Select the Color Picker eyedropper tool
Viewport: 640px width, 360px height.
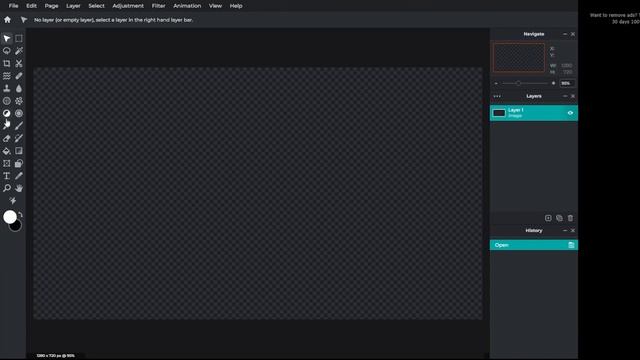[19, 176]
